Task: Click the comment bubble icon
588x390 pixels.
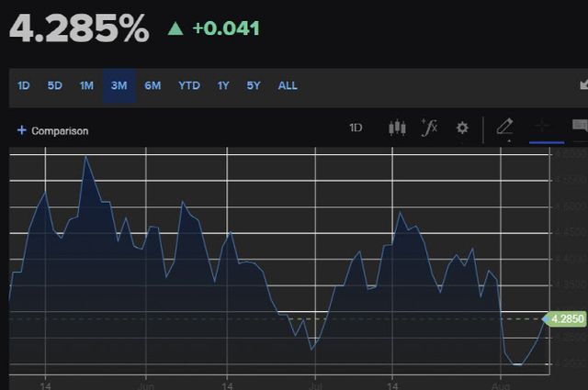Action: 580,127
